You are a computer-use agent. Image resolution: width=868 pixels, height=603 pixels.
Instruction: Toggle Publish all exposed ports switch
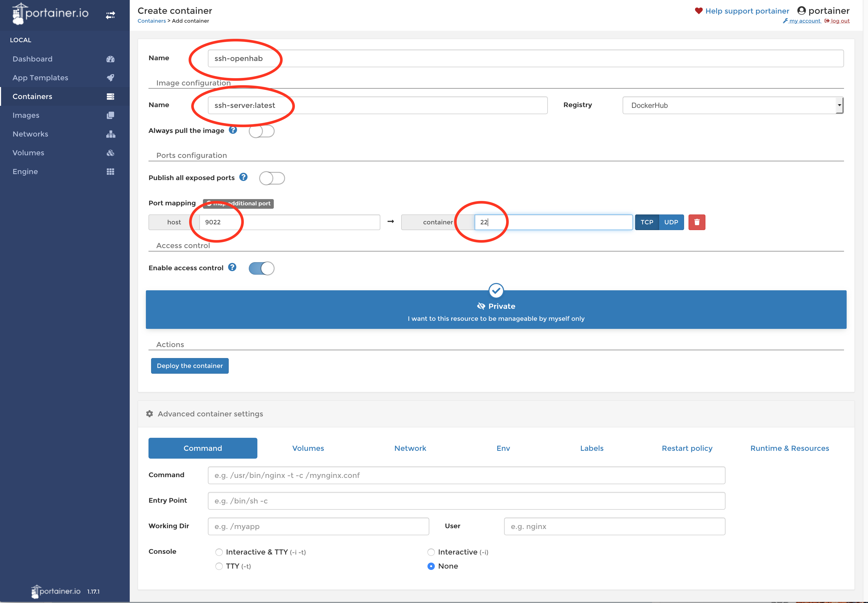272,178
